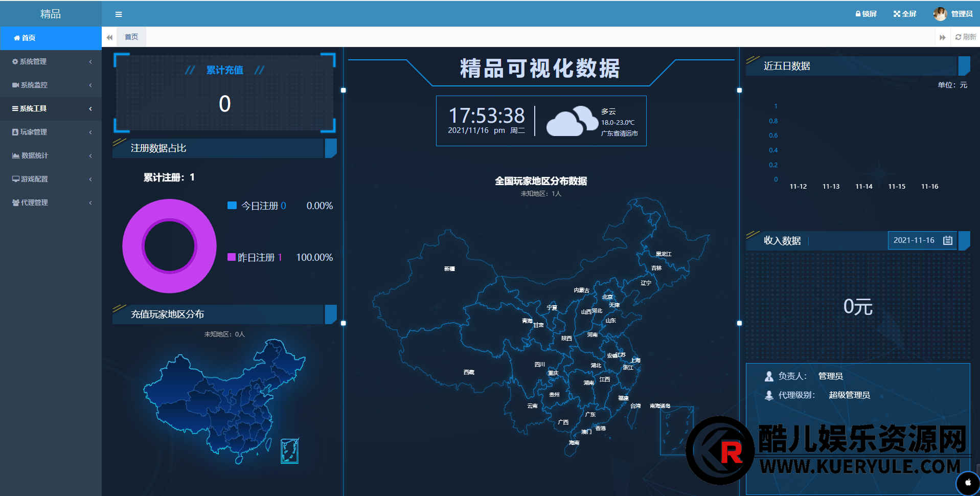Viewport: 980px width, 496px height.
Task: Expand the 系统管理 sidebar menu
Action: (51, 61)
